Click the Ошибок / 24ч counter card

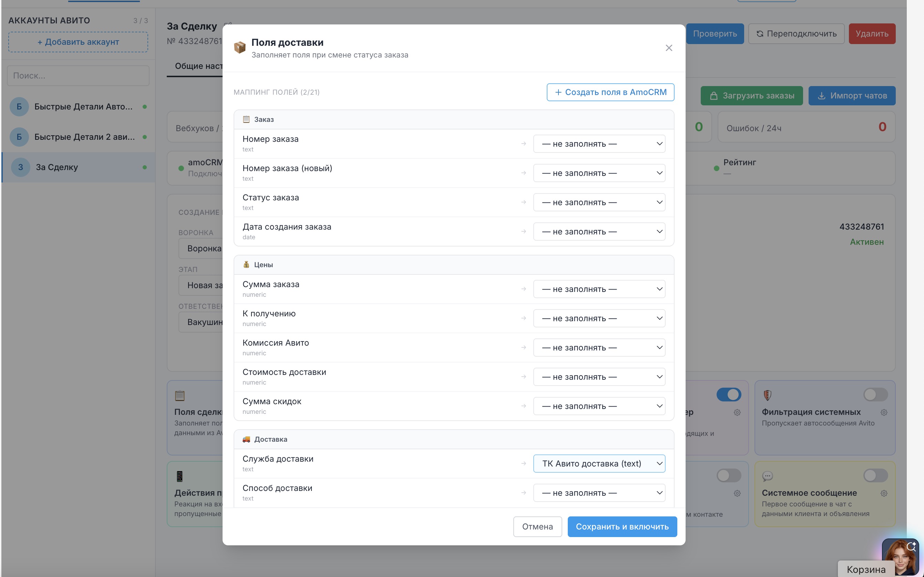[806, 127]
